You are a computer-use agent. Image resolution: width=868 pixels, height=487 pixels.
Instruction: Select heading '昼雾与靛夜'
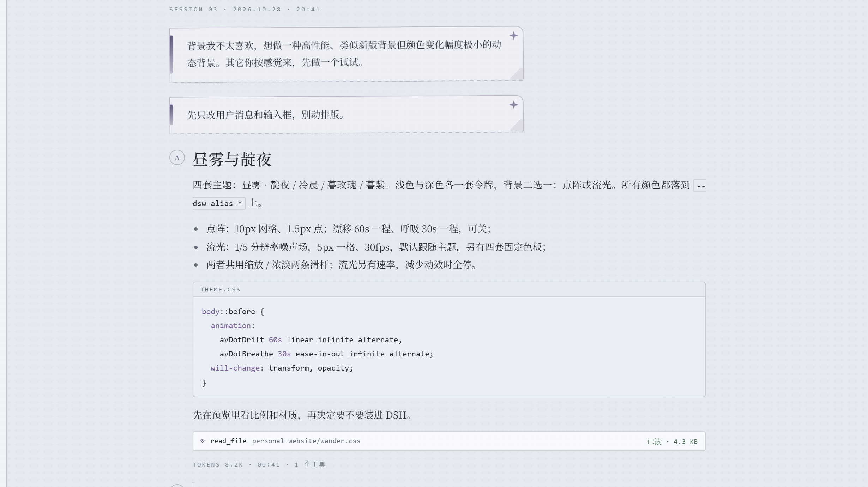pos(232,160)
